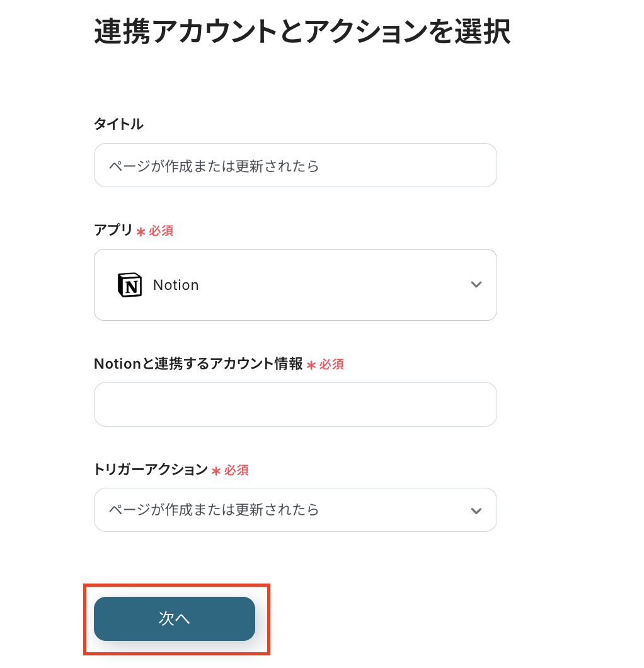The height and width of the screenshot is (668, 644).
Task: Click the red asterisk next to アプリ
Action: [x=141, y=232]
